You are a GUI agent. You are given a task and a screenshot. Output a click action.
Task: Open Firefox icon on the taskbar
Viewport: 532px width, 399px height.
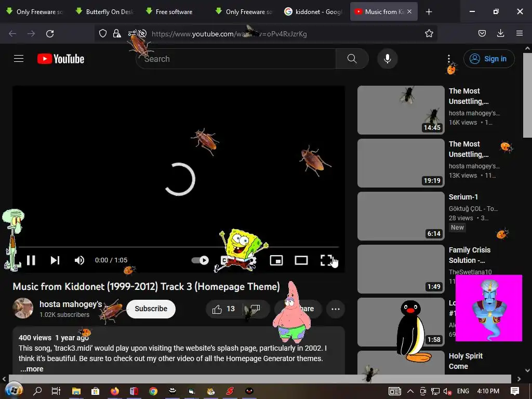tap(115, 391)
